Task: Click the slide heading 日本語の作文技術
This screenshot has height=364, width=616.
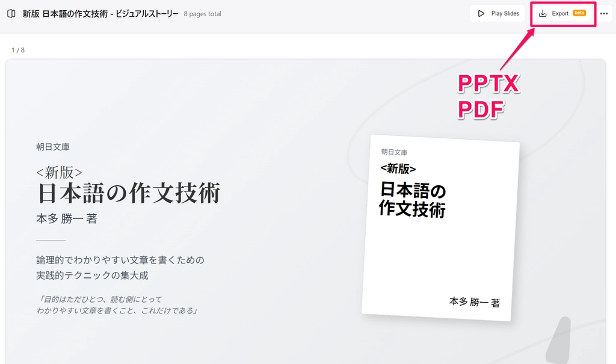Action: click(129, 193)
